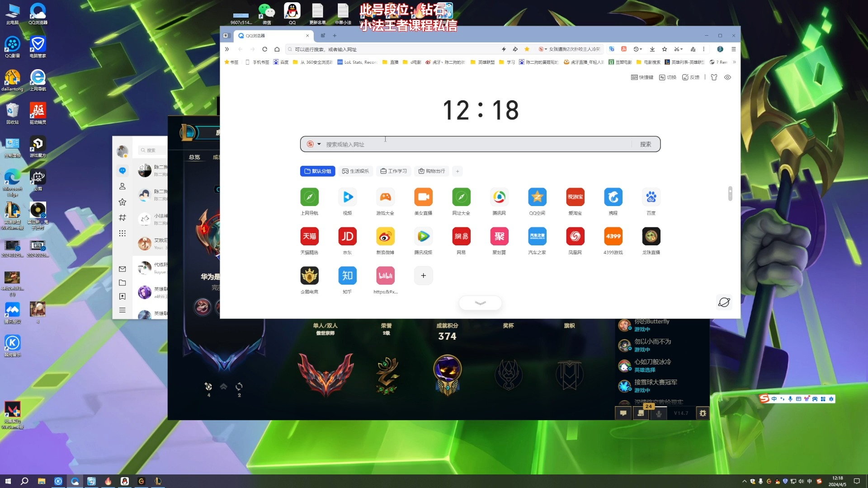This screenshot has height=488, width=868.
Task: Open Windows Start menu
Action: (8, 481)
